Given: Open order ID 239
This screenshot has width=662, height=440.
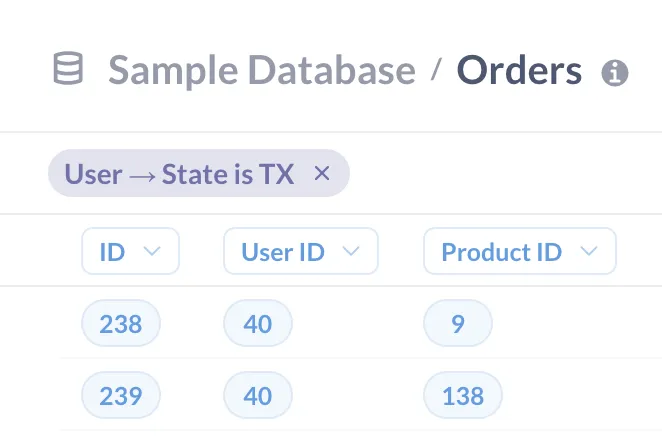Looking at the screenshot, I should (x=120, y=396).
